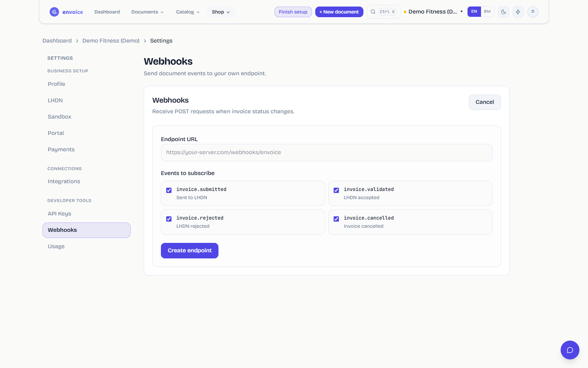
Task: Open the Demo Fitness business selector
Action: click(433, 12)
